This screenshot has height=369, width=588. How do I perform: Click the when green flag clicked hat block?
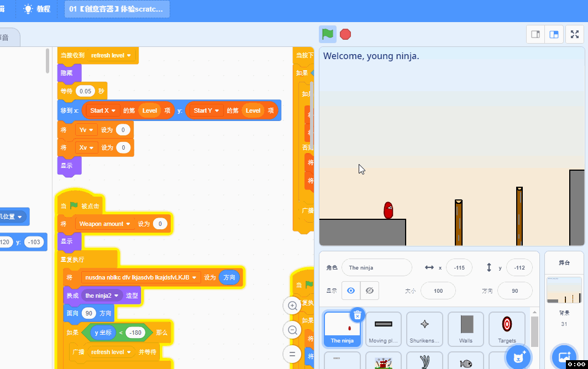80,205
